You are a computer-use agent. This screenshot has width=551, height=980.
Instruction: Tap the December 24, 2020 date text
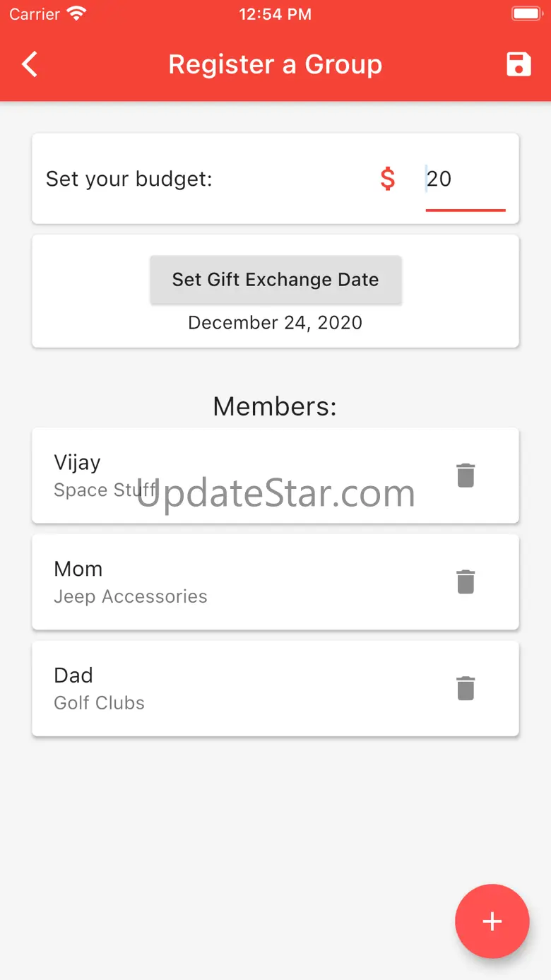pos(275,323)
